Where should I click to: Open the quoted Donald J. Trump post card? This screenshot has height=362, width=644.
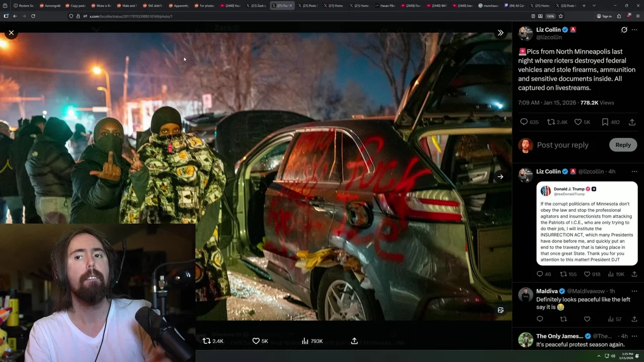(x=587, y=223)
